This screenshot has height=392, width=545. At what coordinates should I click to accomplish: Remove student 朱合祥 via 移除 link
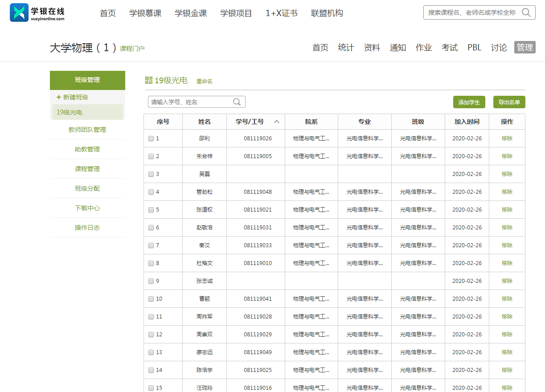pos(507,156)
